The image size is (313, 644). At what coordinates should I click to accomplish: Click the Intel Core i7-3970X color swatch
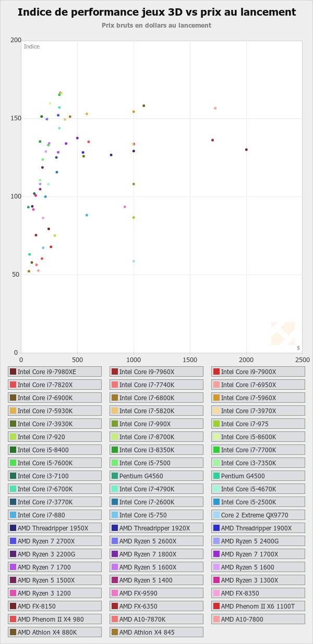216,411
